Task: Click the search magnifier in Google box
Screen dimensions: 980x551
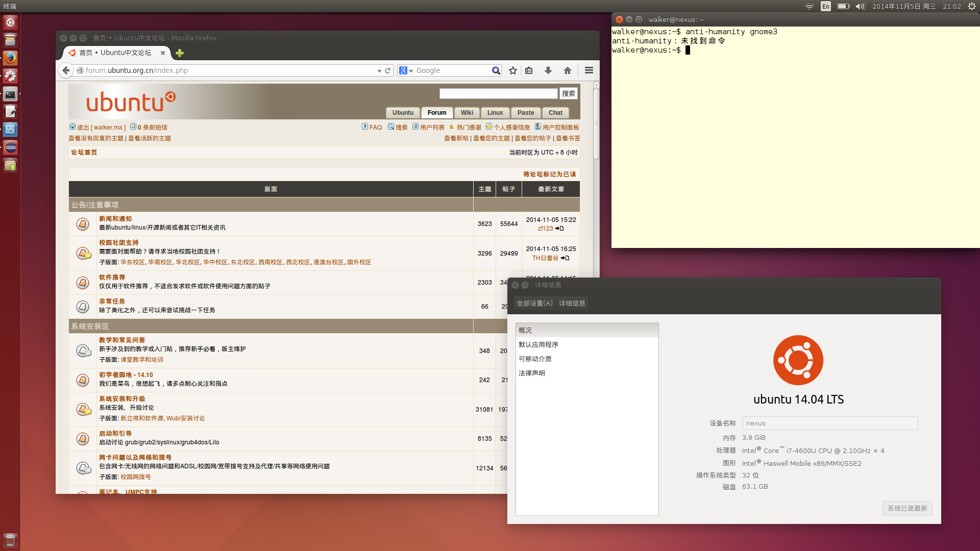Action: 496,70
